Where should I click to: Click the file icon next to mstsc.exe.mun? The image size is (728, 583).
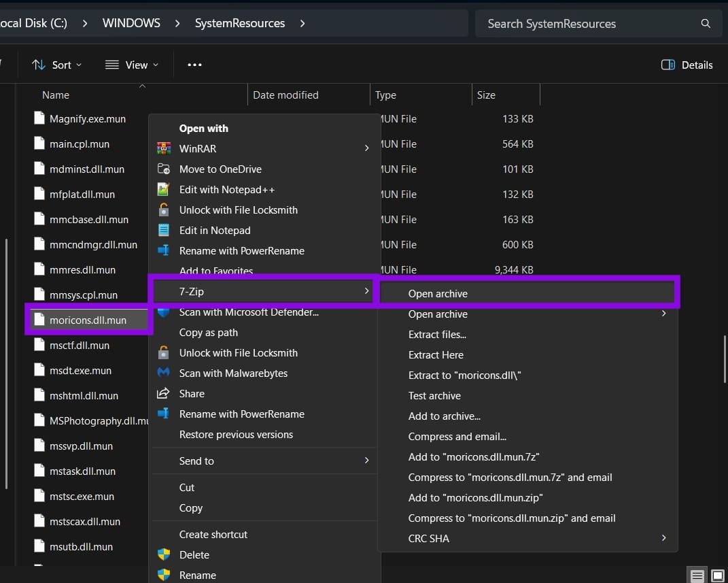39,496
